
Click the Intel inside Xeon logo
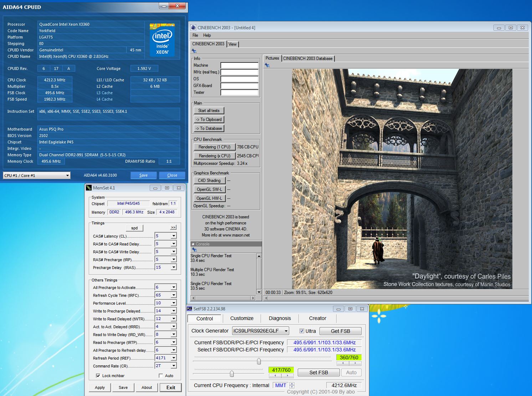click(162, 39)
